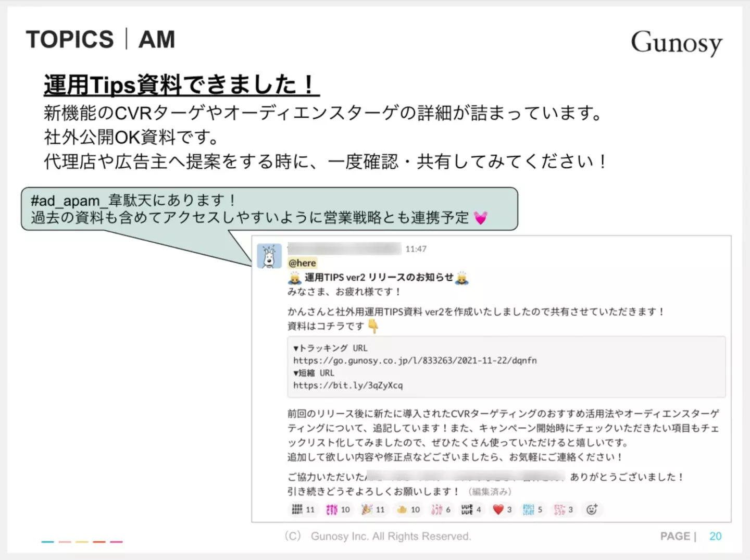Click the black text reaction with count 11

304,509
